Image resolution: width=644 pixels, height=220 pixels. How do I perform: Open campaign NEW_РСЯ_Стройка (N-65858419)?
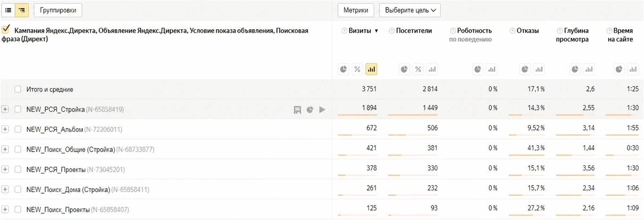pos(75,109)
